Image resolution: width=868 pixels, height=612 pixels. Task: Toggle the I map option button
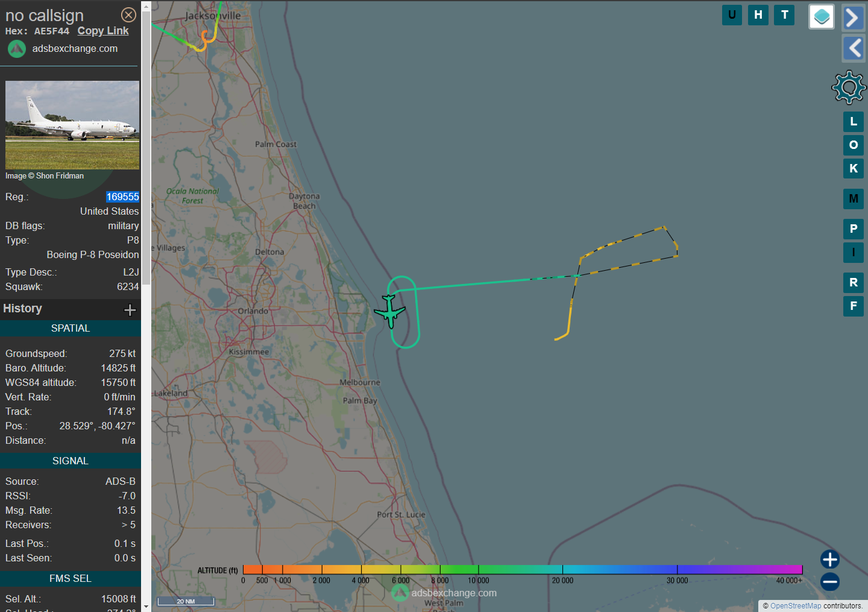[x=854, y=253]
